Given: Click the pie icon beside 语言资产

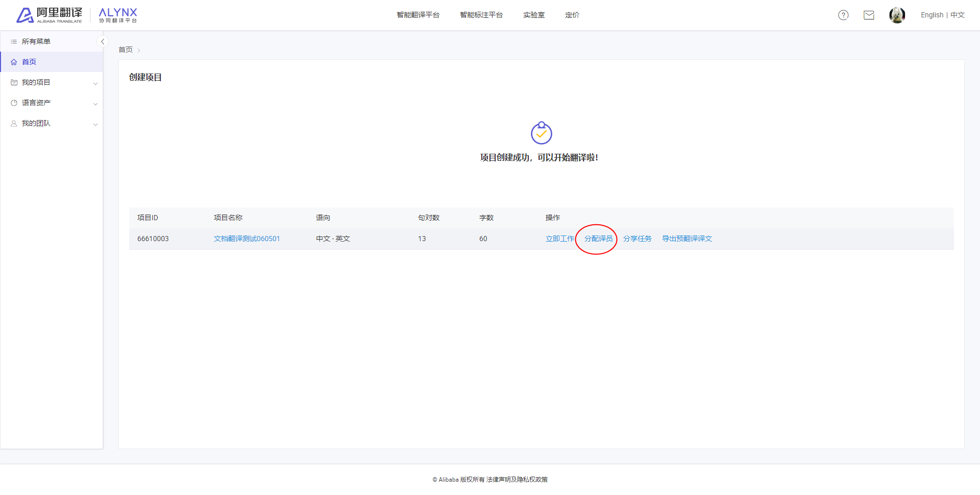Looking at the screenshot, I should coord(14,103).
